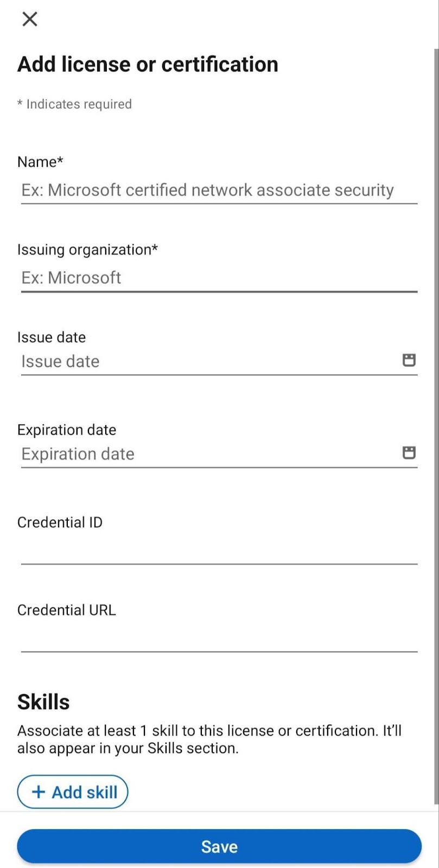Click the Indicates required note
This screenshot has width=439, height=868.
pos(75,104)
